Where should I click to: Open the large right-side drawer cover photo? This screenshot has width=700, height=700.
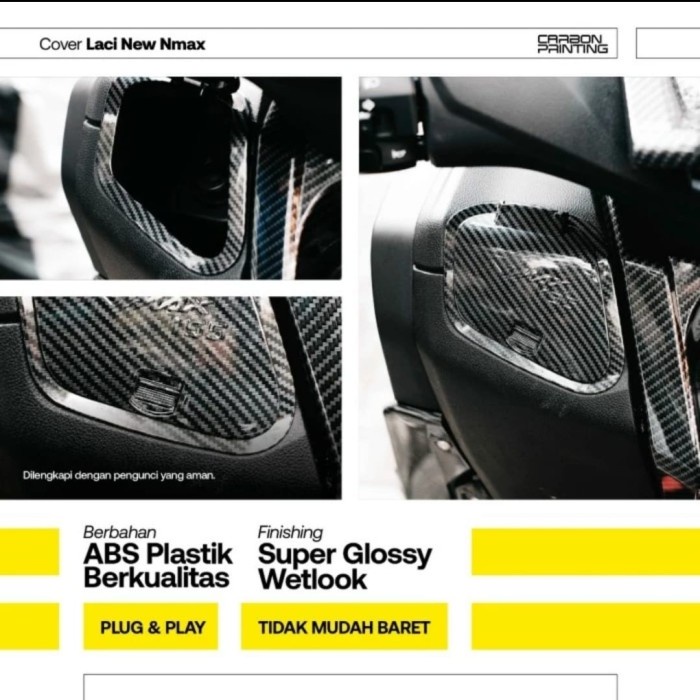pyautogui.click(x=529, y=288)
